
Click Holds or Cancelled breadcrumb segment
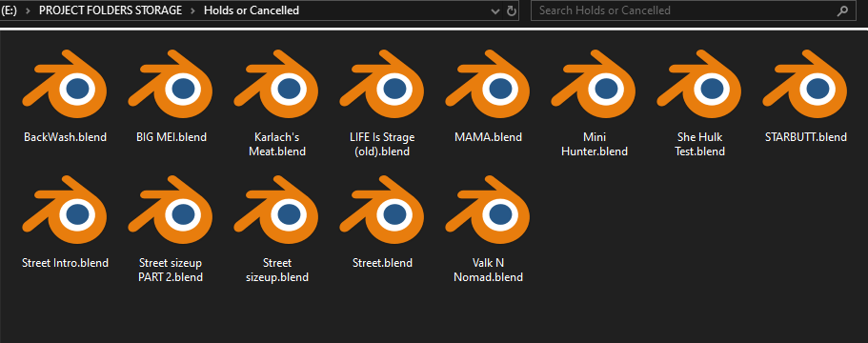coord(252,10)
